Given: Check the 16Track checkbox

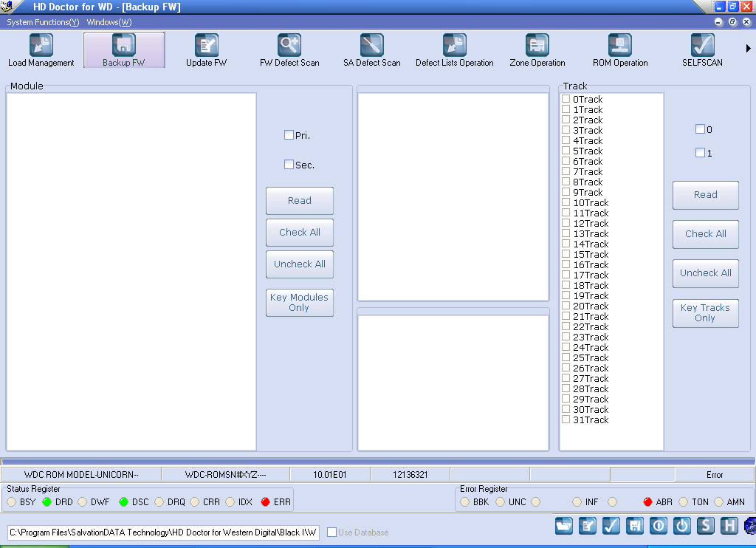Looking at the screenshot, I should [x=566, y=264].
